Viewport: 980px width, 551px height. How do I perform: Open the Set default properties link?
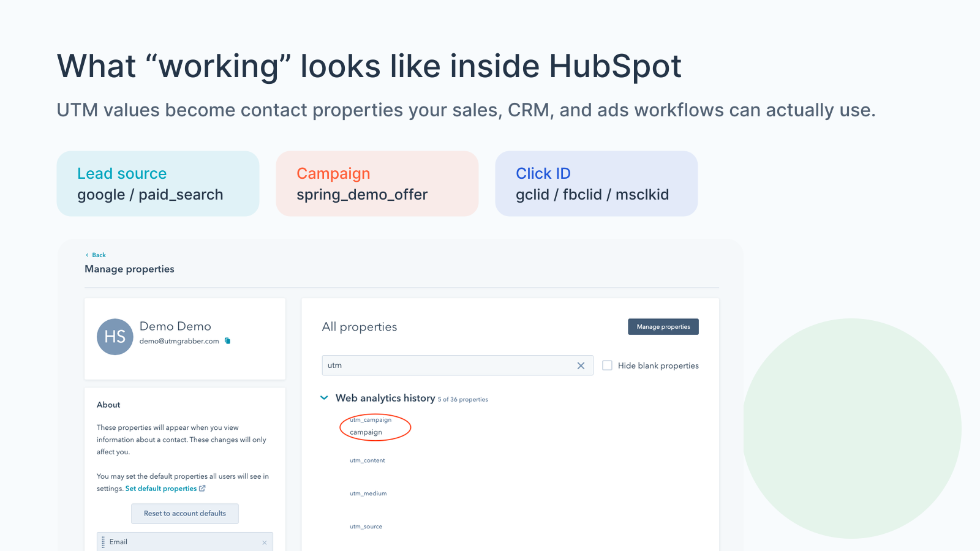click(x=161, y=489)
